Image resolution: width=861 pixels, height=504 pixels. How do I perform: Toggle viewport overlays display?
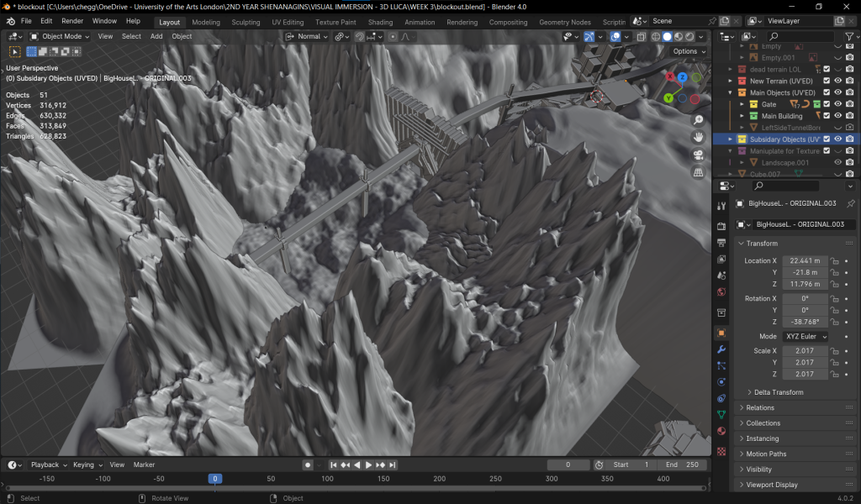[x=615, y=36]
